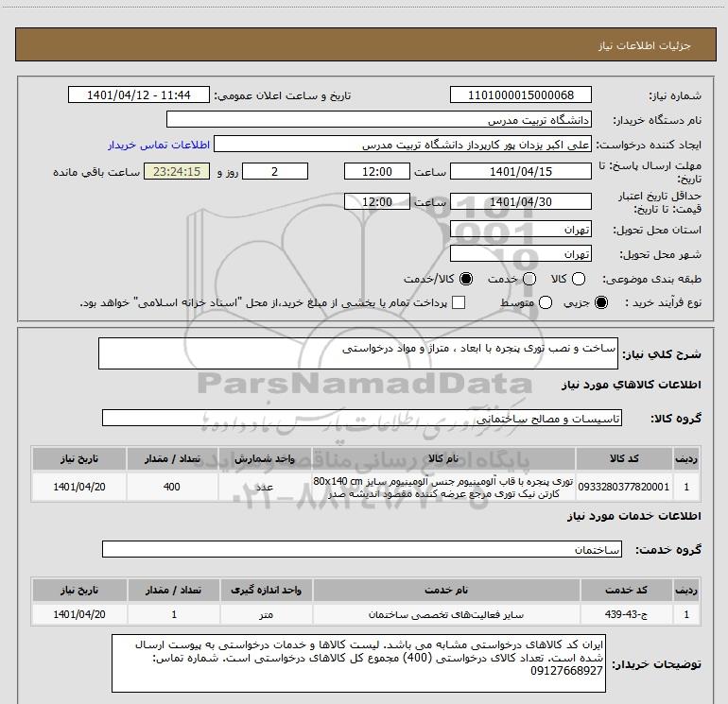728x704 pixels.
Task: Click the days remaining field showing 2
Action: [x=275, y=171]
